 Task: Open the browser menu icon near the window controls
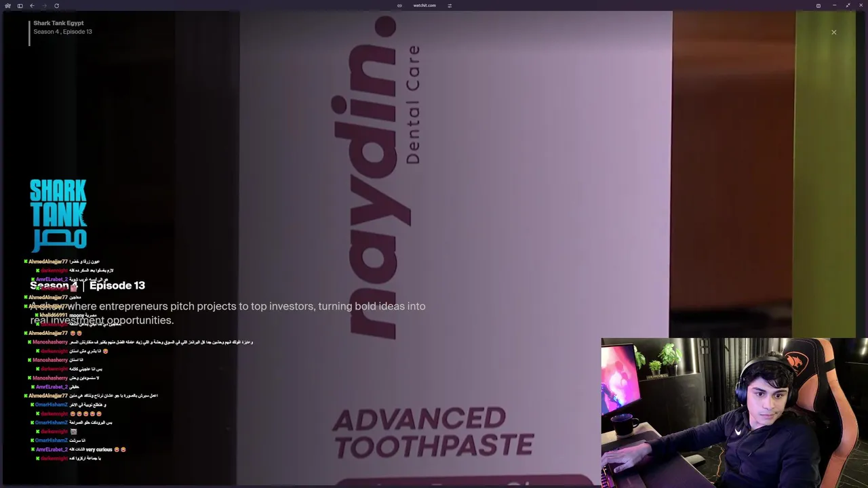pyautogui.click(x=818, y=5)
